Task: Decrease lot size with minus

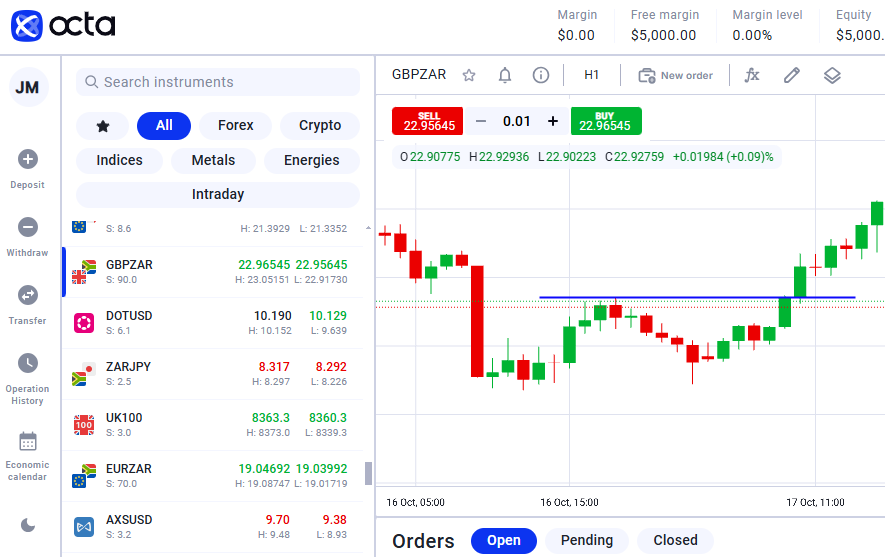Action: [481, 121]
